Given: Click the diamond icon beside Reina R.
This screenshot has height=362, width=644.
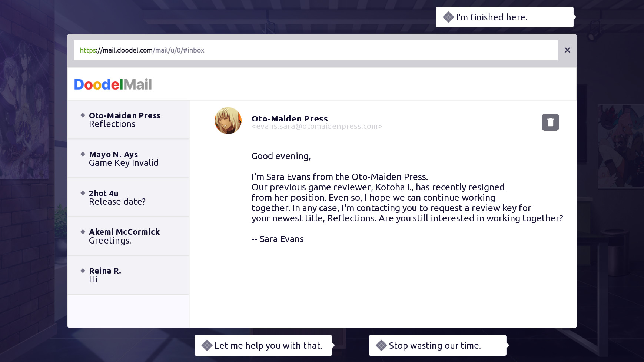Looking at the screenshot, I should [82, 271].
